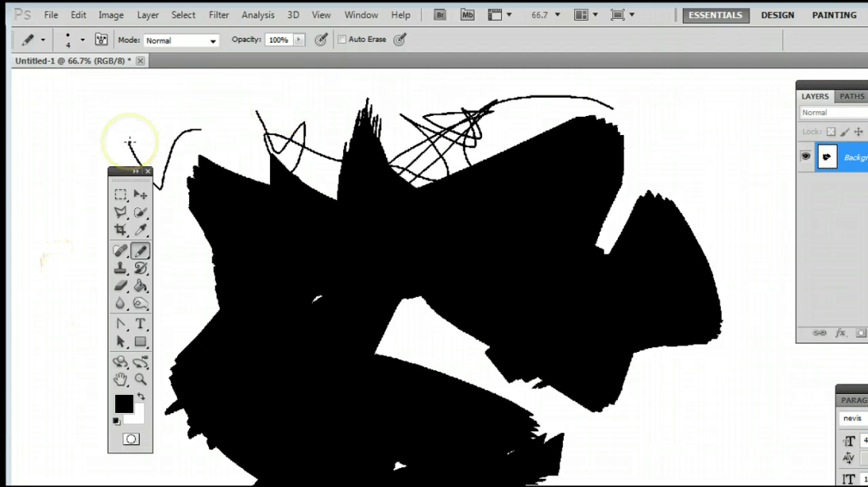Select the Clone Stamp tool
The height and width of the screenshot is (487, 868).
pyautogui.click(x=120, y=269)
